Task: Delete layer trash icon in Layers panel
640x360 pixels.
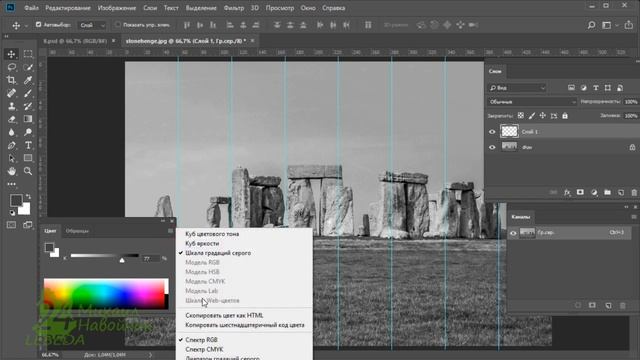Action: coord(634,192)
